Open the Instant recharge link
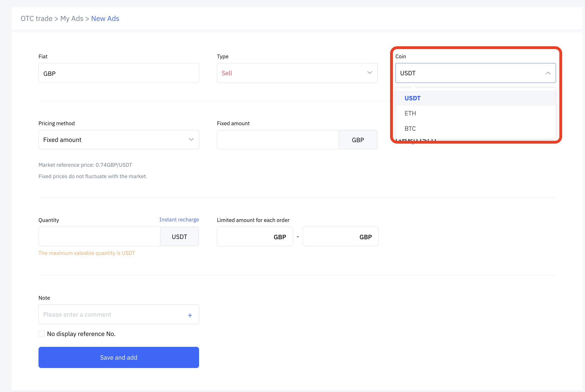 [x=179, y=220]
